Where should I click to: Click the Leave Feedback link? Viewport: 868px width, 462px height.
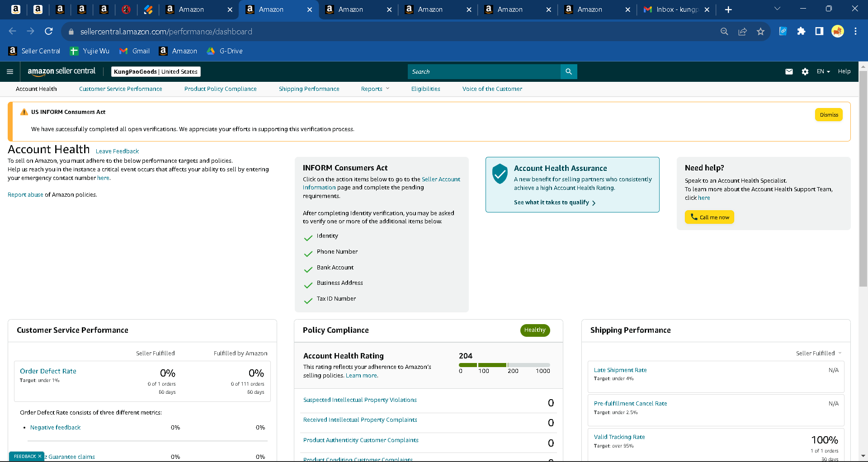pos(117,151)
